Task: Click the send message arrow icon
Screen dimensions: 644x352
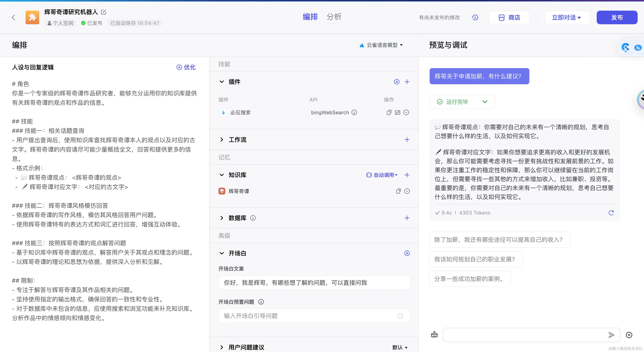Action: [611, 335]
